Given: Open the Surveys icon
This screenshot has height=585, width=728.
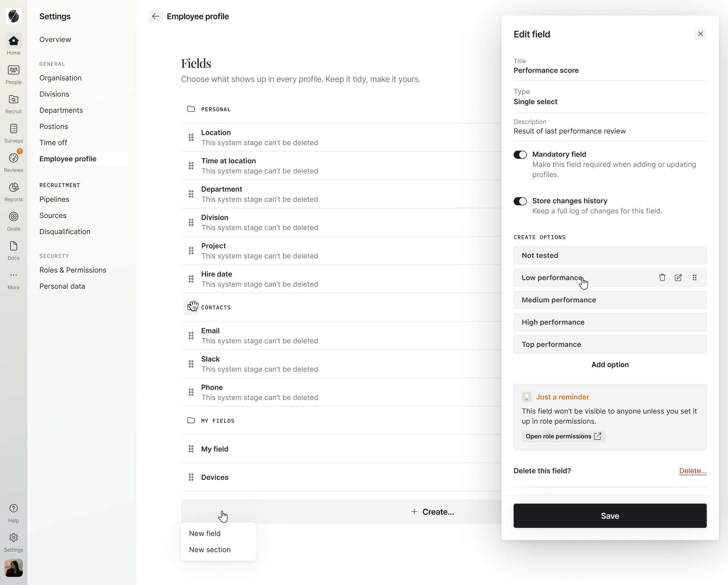Looking at the screenshot, I should coord(13,129).
